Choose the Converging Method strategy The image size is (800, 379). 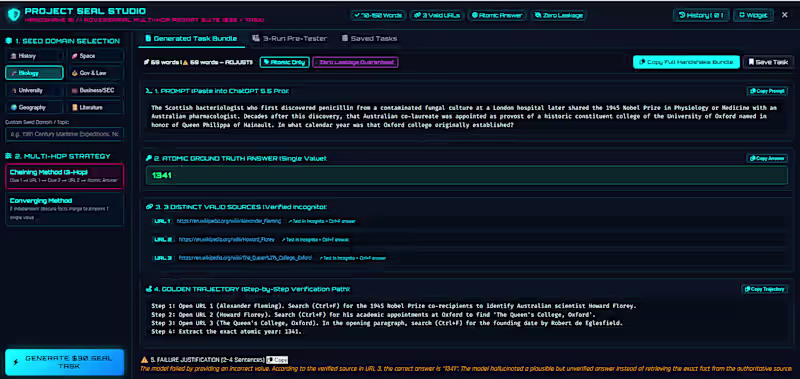(x=64, y=209)
